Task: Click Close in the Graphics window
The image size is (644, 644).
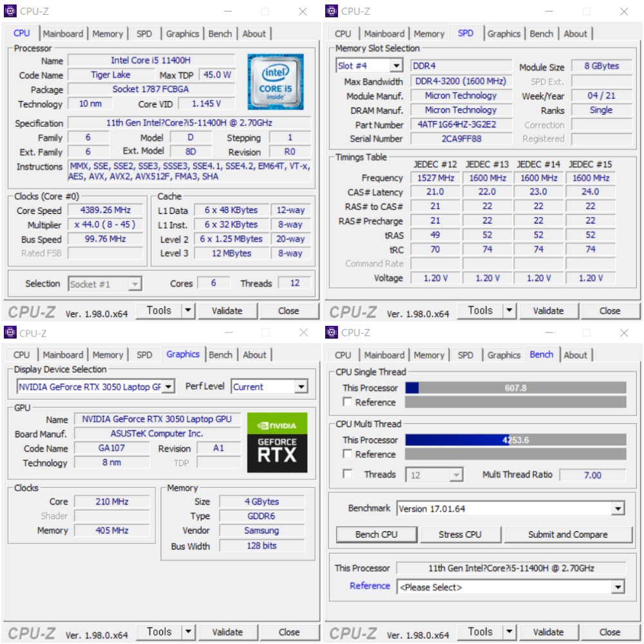Action: coord(289,632)
